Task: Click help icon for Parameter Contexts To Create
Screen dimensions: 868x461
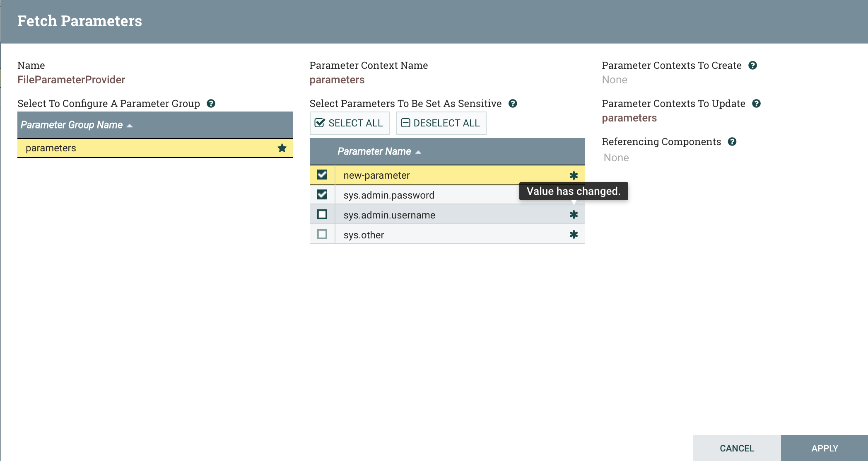Action: tap(753, 66)
